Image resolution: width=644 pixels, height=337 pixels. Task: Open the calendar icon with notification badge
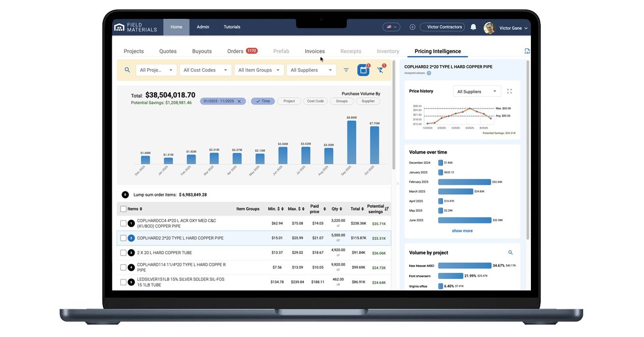click(x=363, y=70)
